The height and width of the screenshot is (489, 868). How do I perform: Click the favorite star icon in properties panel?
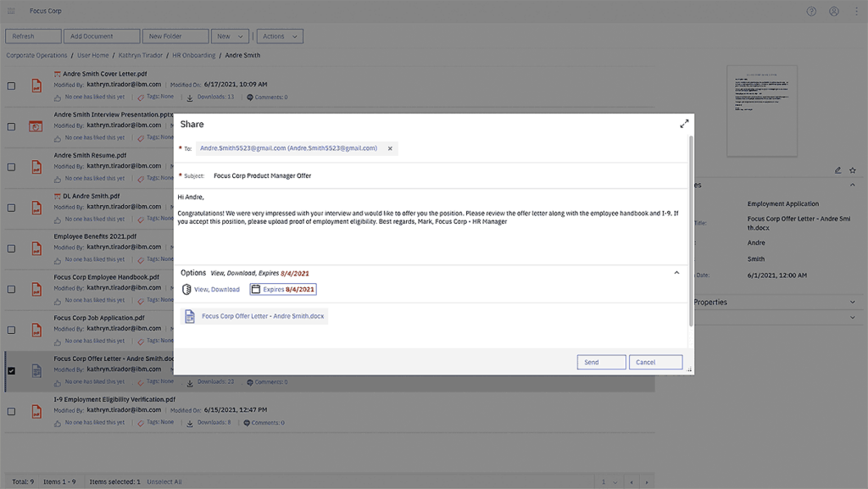tap(853, 170)
